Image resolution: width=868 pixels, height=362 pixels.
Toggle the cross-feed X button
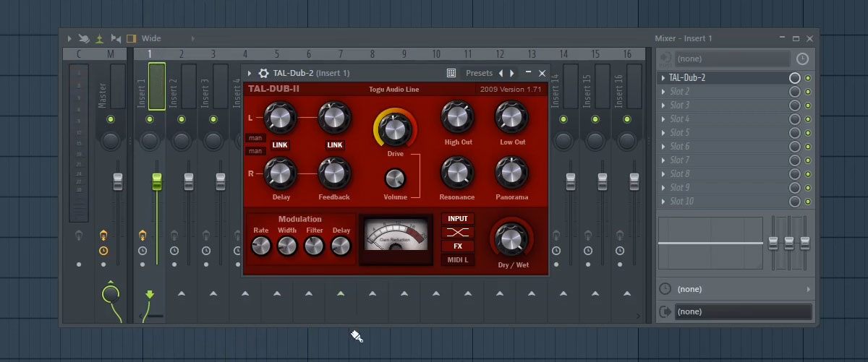pyautogui.click(x=458, y=233)
